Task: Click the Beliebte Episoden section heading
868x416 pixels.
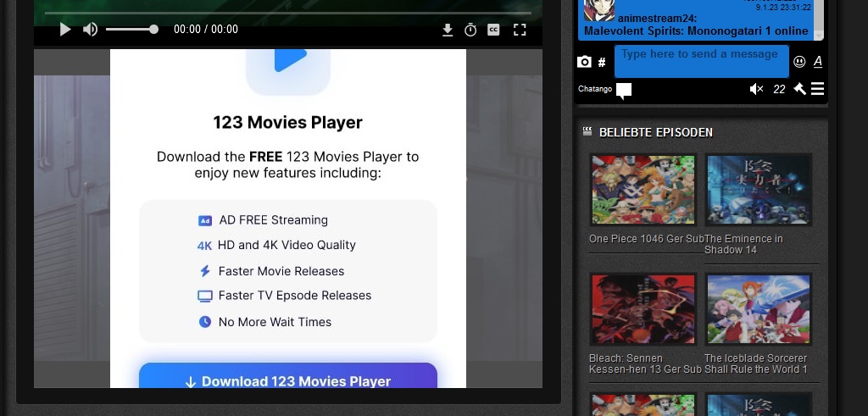Action: 656,132
